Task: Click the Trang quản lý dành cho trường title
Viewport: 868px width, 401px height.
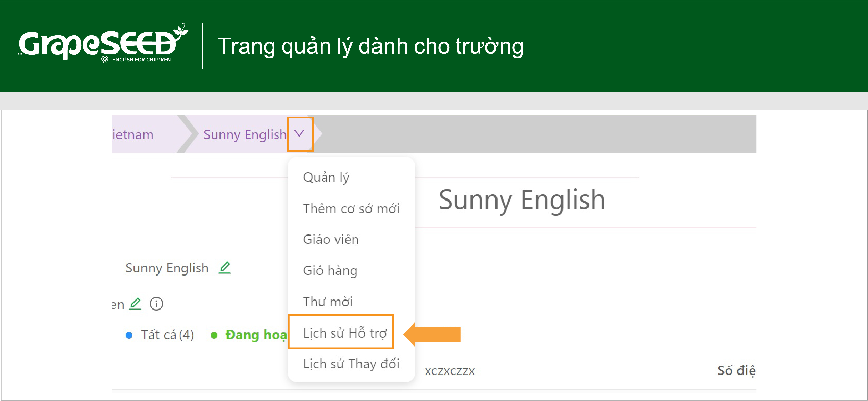Action: [370, 46]
